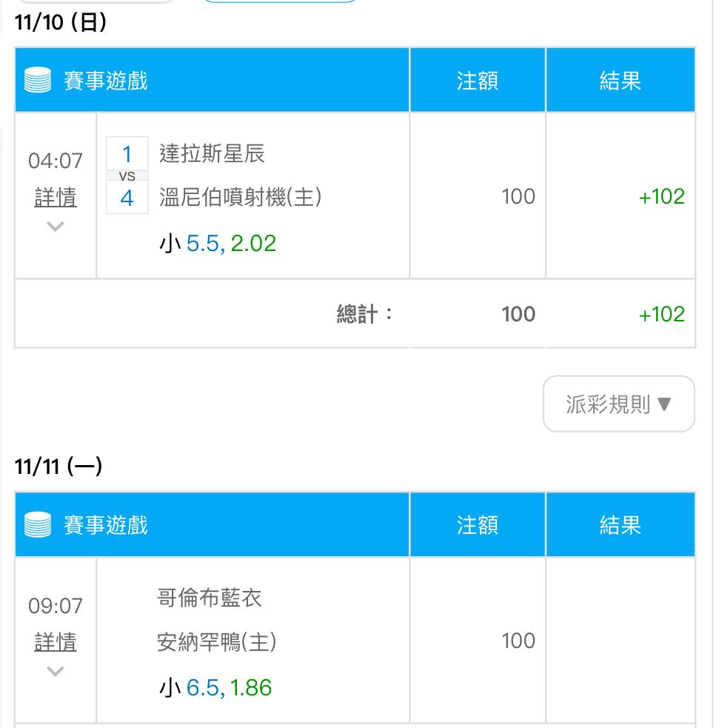Click the +102 result in 總計 row

661,314
